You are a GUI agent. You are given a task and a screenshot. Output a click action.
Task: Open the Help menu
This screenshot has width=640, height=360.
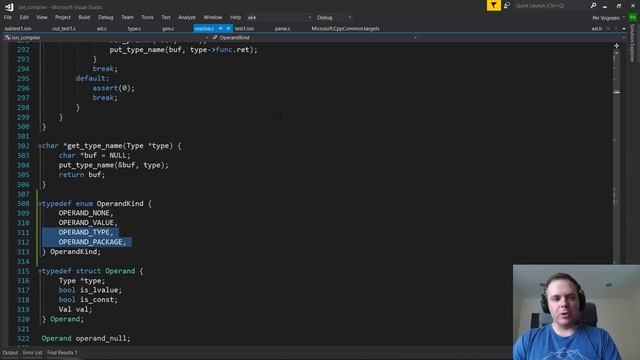(235, 17)
